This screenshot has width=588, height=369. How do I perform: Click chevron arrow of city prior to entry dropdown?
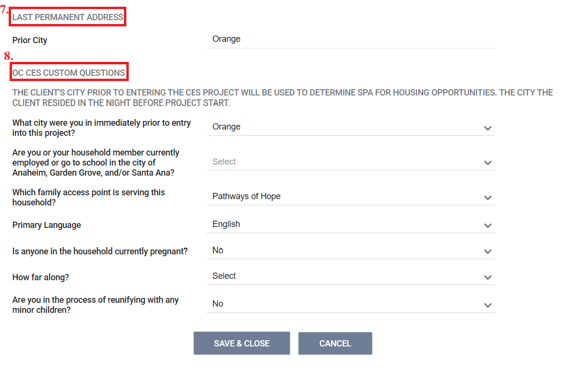pyautogui.click(x=488, y=128)
